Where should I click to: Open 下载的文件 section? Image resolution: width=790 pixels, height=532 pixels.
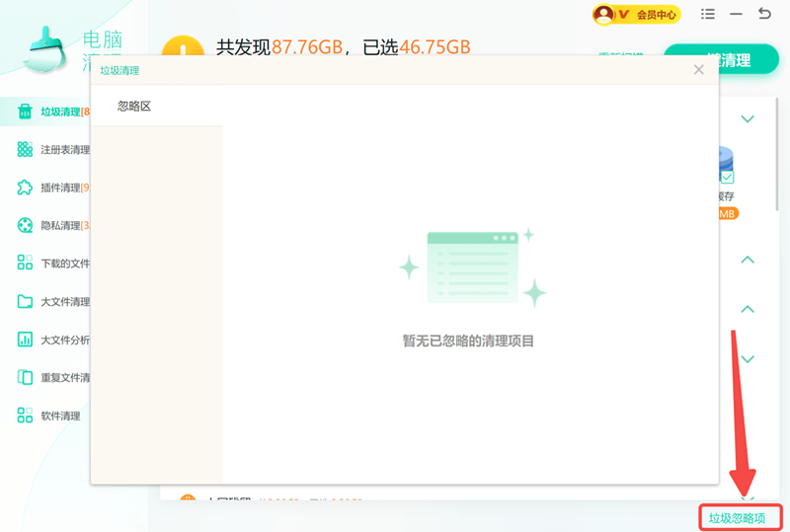tap(65, 263)
